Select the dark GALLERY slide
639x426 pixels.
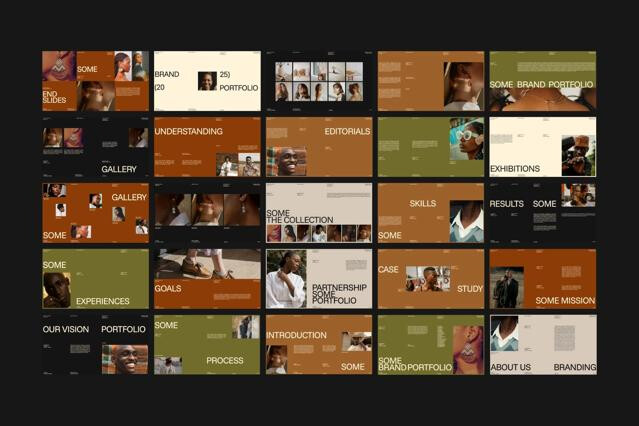tap(95, 147)
